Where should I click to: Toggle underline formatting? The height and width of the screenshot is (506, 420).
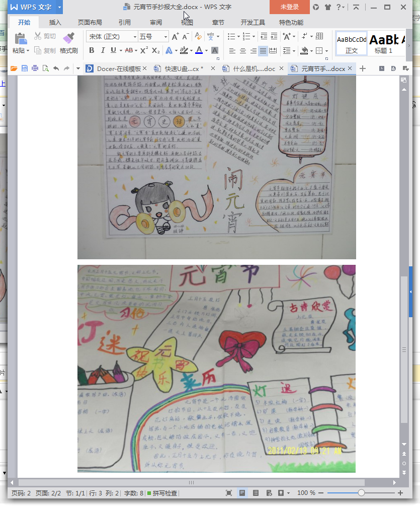coord(113,50)
